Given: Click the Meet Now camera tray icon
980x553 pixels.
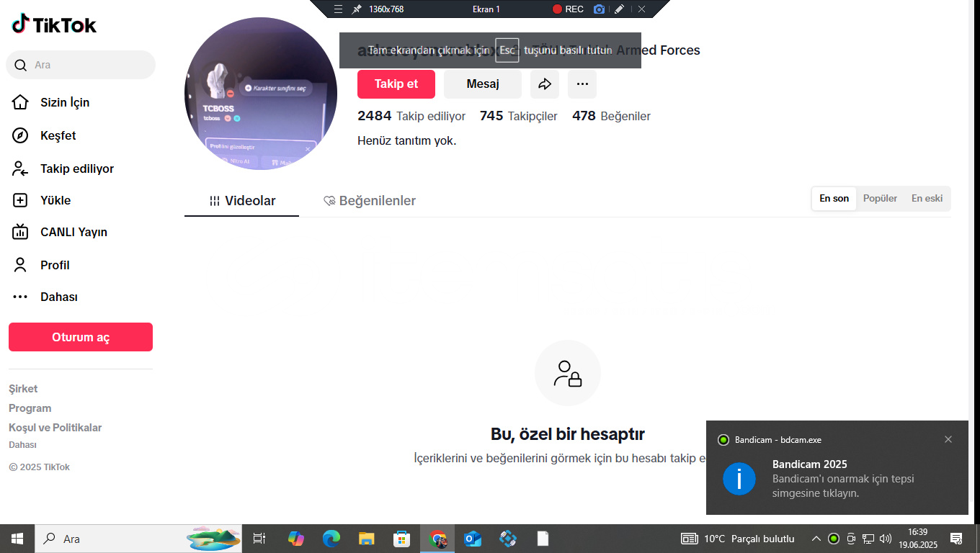Looking at the screenshot, I should (x=851, y=539).
